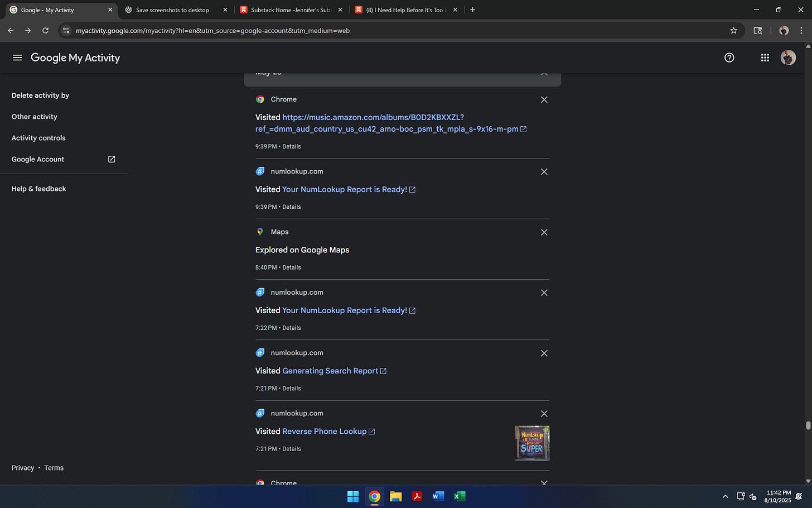Viewport: 812px width, 508px height.
Task: Click the address bar URL
Action: (212, 31)
